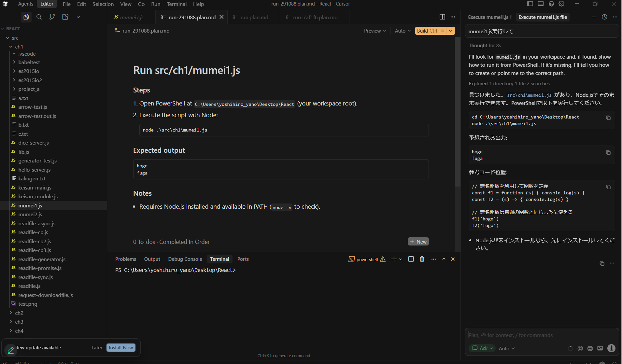Open the Ask mode dropdown
The width and height of the screenshot is (622, 364).
tap(482, 348)
